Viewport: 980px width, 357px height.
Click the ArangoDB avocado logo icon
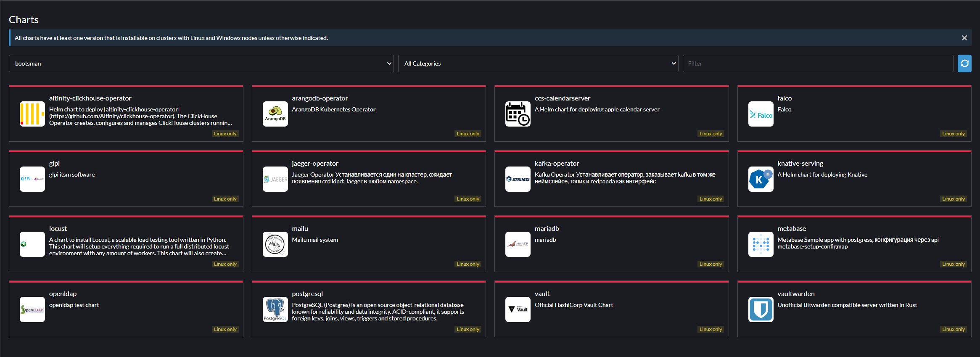(275, 114)
